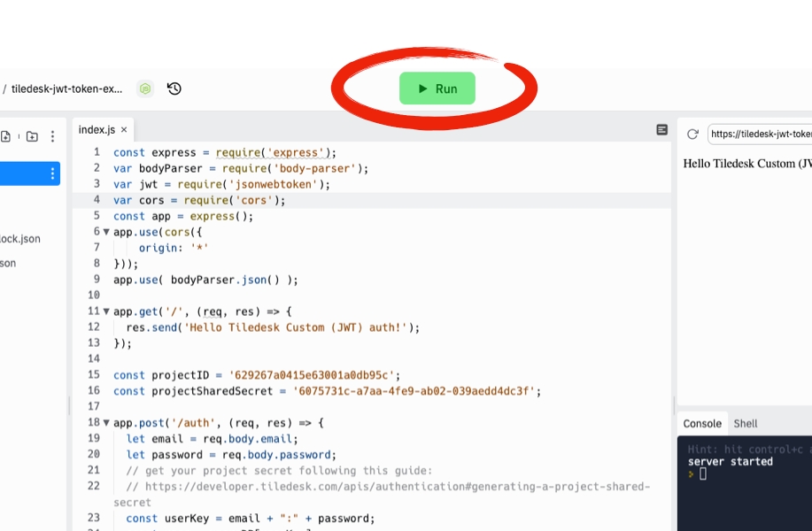Click the webview URL address field
Image resolution: width=812 pixels, height=531 pixels.
760,134
